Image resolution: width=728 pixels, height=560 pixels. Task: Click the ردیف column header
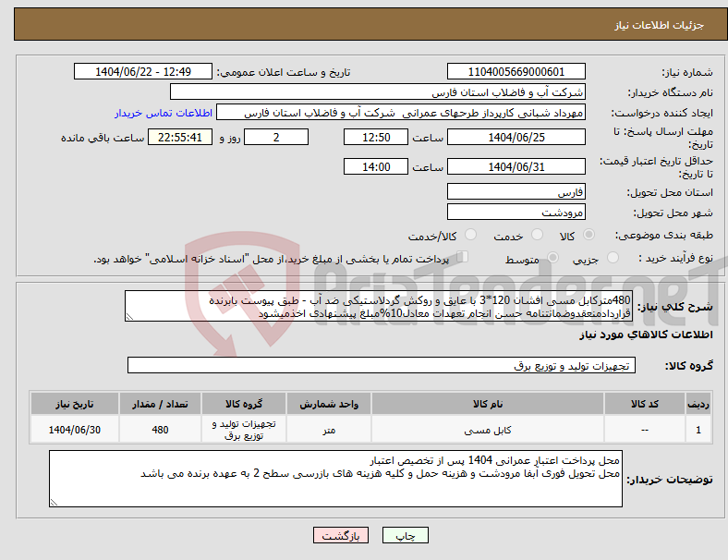(x=698, y=404)
